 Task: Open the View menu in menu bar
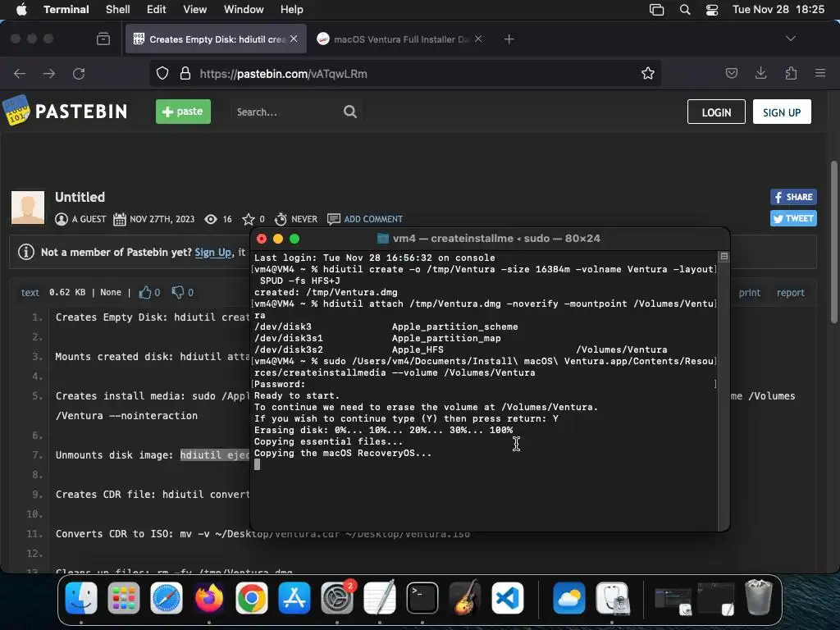[195, 10]
